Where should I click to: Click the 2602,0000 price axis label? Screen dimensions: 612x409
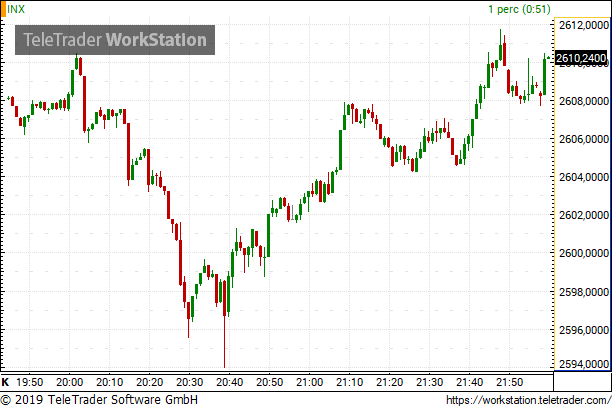(x=584, y=215)
